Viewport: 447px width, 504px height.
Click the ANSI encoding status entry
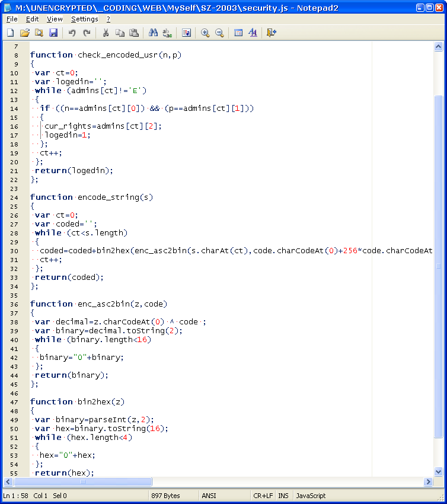tap(209, 496)
